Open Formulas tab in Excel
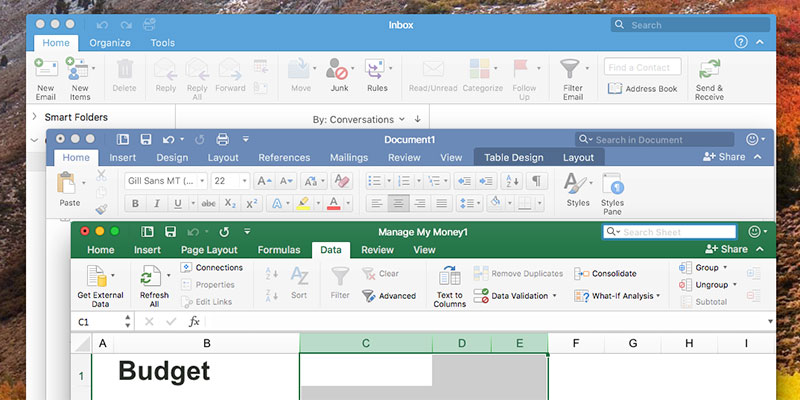The height and width of the screenshot is (400, 800). [x=279, y=250]
